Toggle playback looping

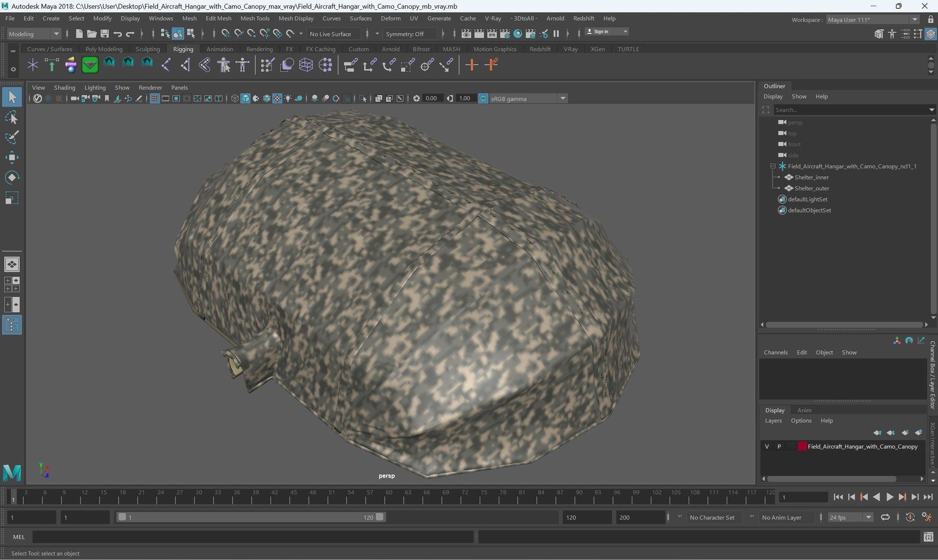(885, 517)
